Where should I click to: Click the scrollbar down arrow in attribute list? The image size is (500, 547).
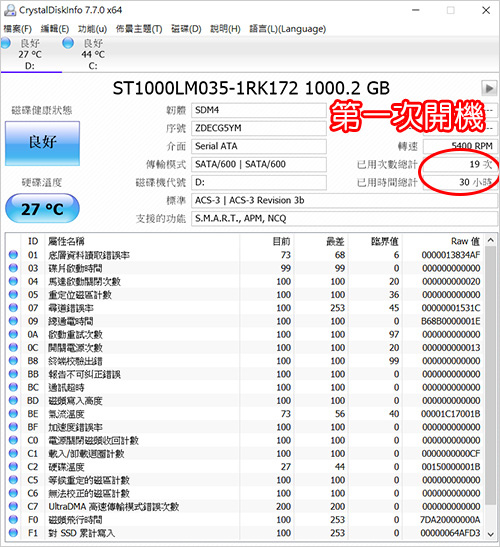pyautogui.click(x=490, y=534)
